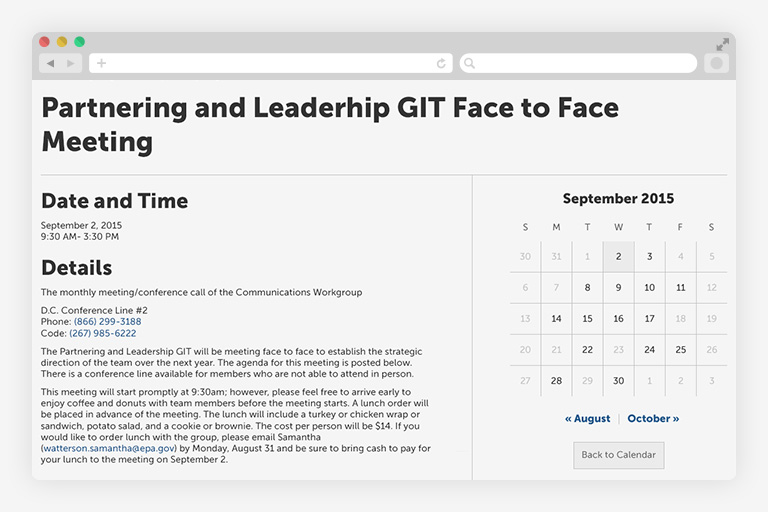Reload the page with the refresh icon

pyautogui.click(x=441, y=63)
